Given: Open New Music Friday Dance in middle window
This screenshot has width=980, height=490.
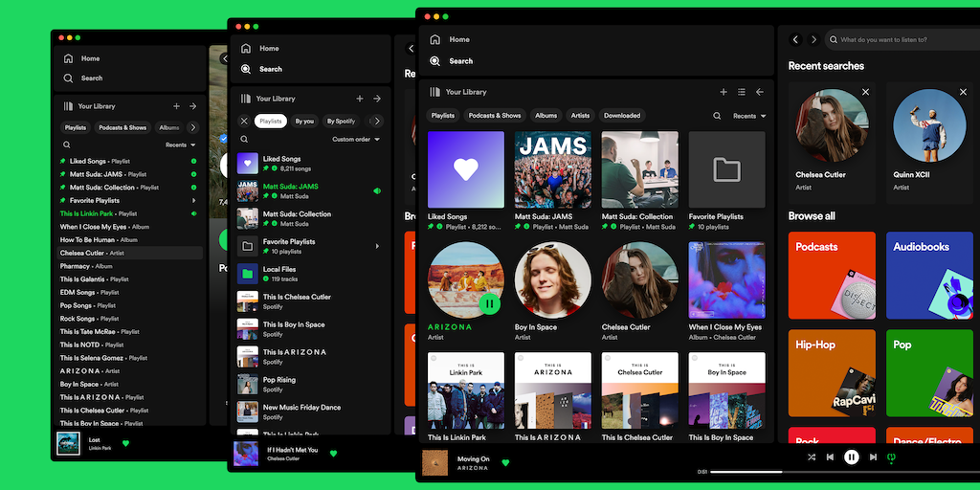Looking at the screenshot, I should click(x=309, y=412).
